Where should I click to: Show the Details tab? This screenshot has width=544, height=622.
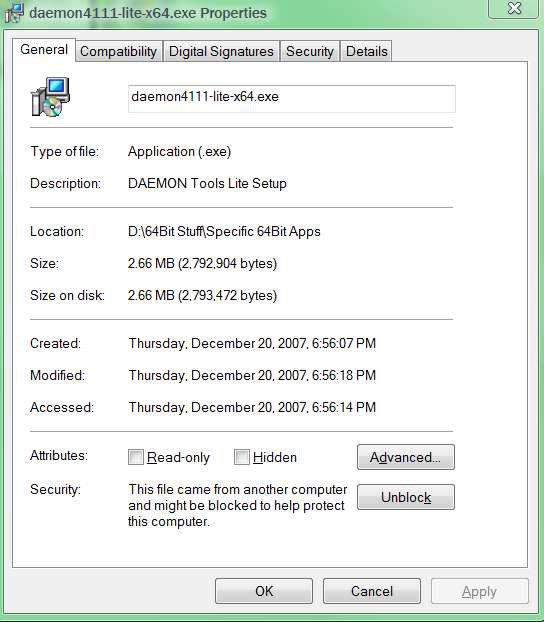pos(366,51)
